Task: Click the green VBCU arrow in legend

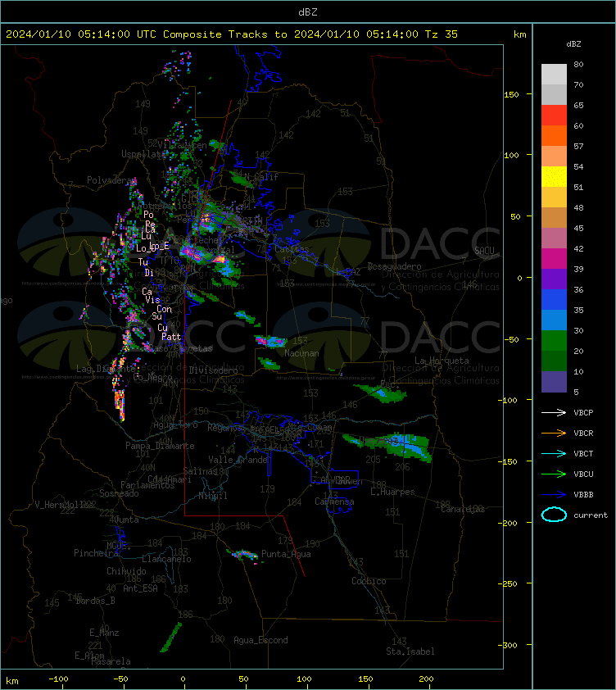Action: click(554, 474)
